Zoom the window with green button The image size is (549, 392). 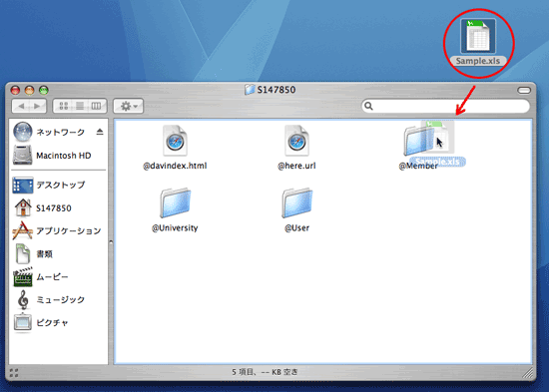pyautogui.click(x=43, y=91)
